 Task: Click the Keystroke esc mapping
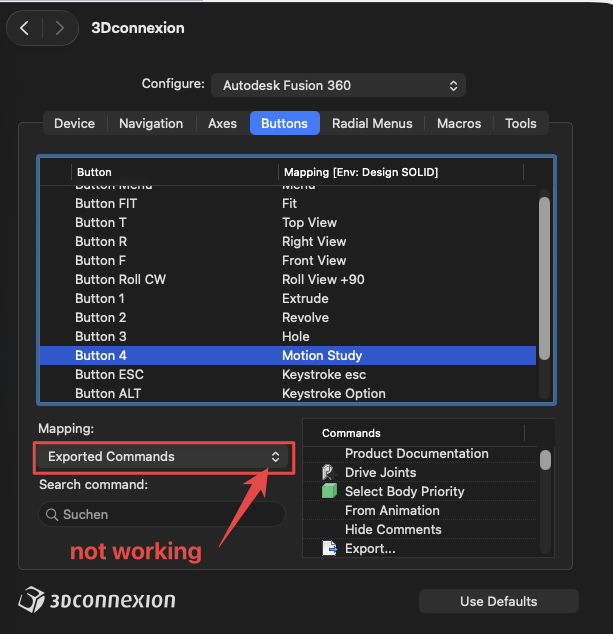(324, 374)
